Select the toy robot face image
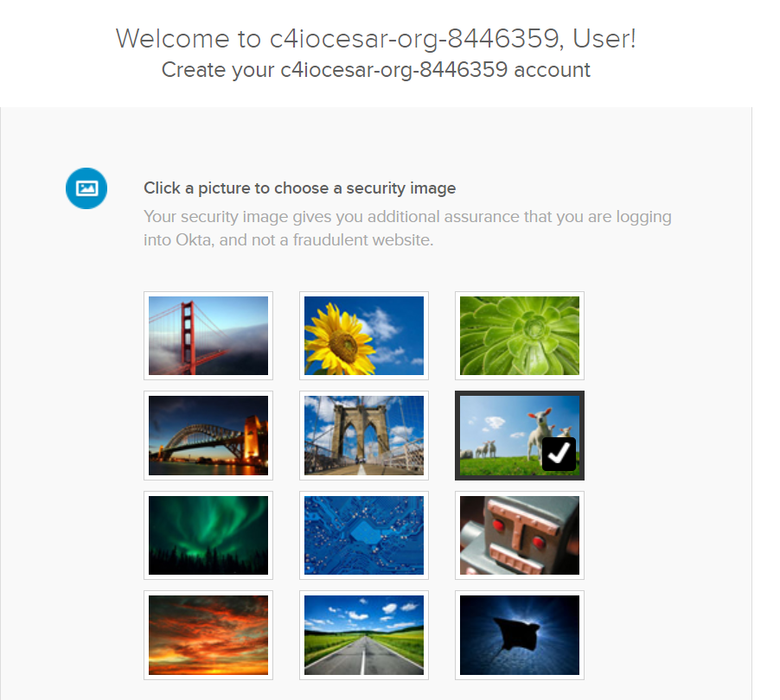Image resolution: width=780 pixels, height=700 pixels. 520,536
